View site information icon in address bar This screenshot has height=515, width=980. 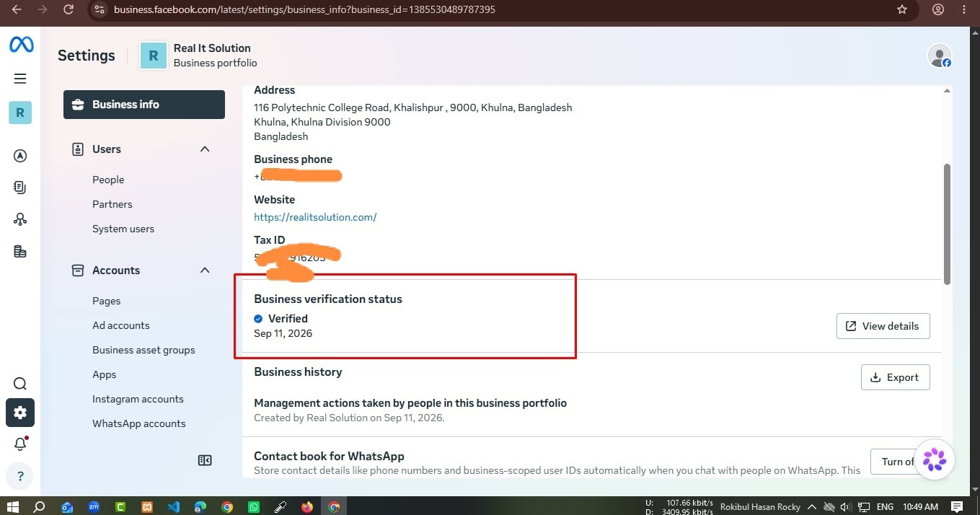click(100, 9)
